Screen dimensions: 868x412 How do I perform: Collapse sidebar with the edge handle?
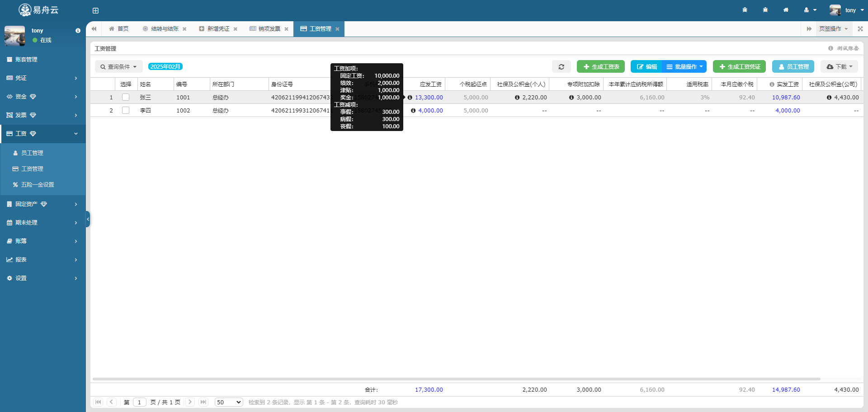coord(88,219)
